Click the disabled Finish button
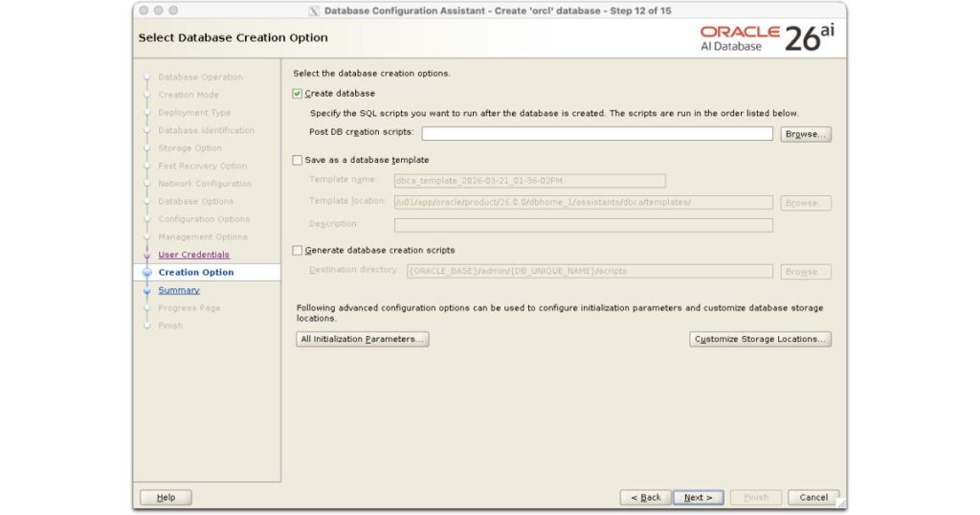The width and height of the screenshot is (980, 515). coord(756,498)
